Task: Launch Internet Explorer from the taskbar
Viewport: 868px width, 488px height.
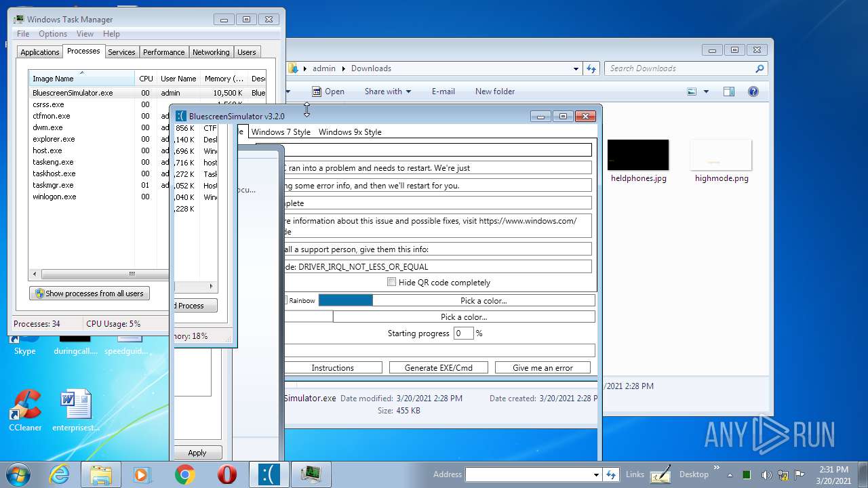Action: 60,474
